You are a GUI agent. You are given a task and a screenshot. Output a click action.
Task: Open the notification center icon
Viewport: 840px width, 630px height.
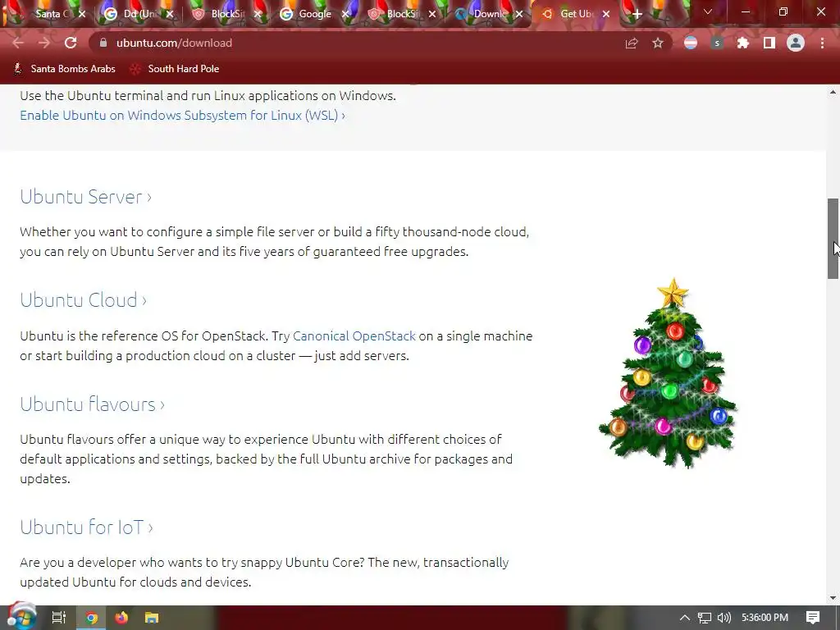click(x=813, y=618)
